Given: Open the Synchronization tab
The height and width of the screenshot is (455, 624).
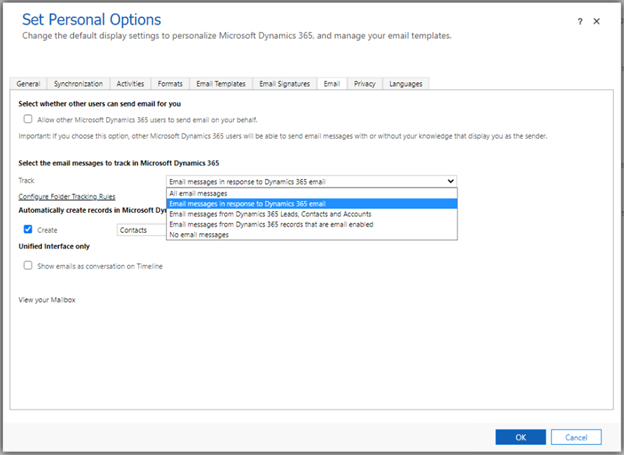Looking at the screenshot, I should (78, 84).
